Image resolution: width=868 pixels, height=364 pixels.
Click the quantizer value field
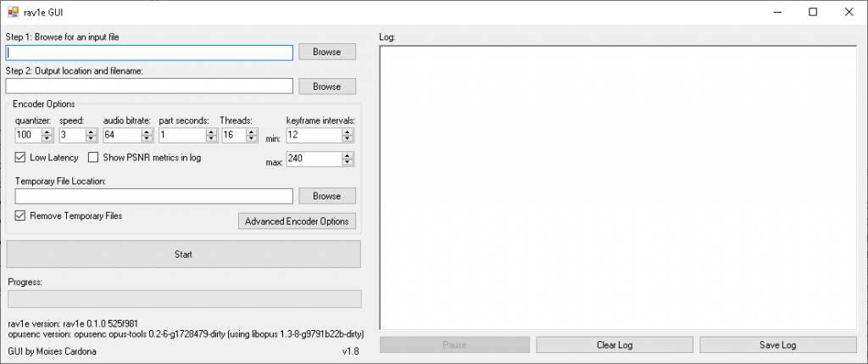(28, 135)
